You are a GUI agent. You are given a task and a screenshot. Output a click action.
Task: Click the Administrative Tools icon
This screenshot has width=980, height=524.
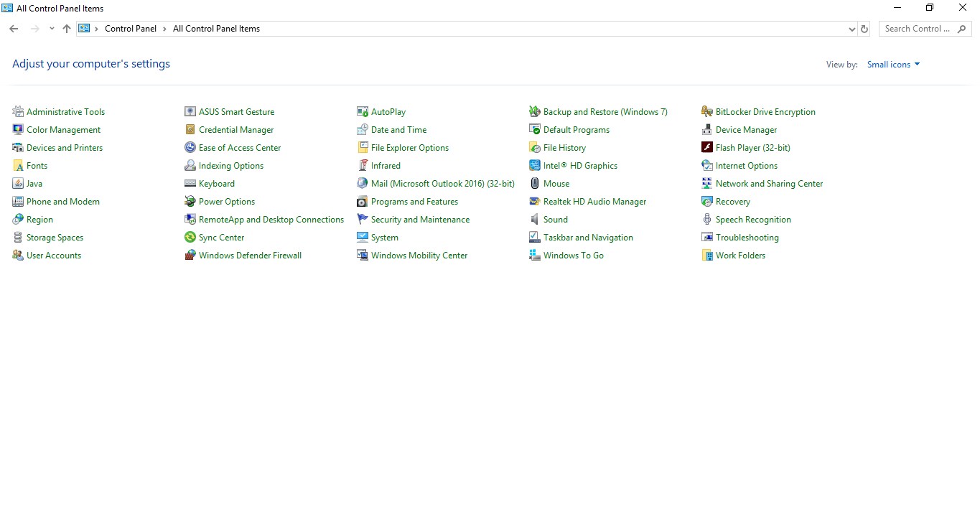tap(18, 111)
